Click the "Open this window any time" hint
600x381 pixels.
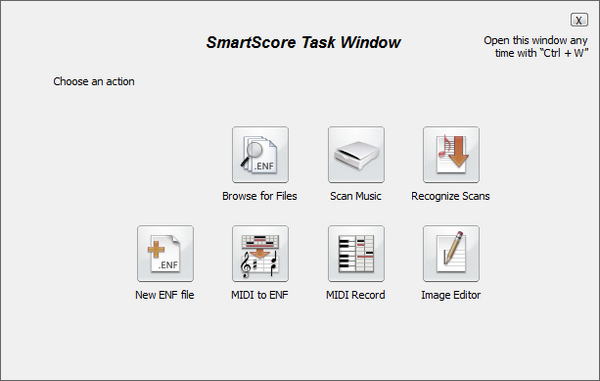click(536, 47)
